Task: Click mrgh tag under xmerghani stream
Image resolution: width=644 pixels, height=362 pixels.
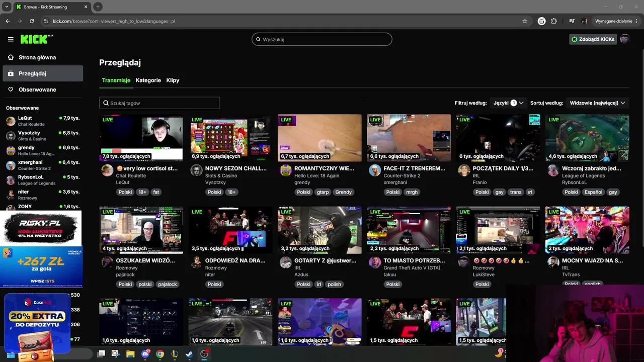Action: click(x=412, y=192)
